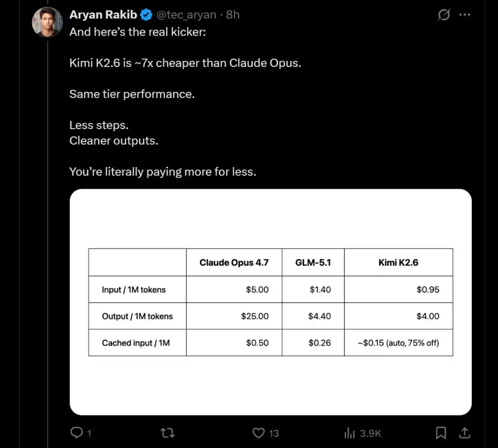Like the tweet with the heart icon
498x448 pixels.
259,433
